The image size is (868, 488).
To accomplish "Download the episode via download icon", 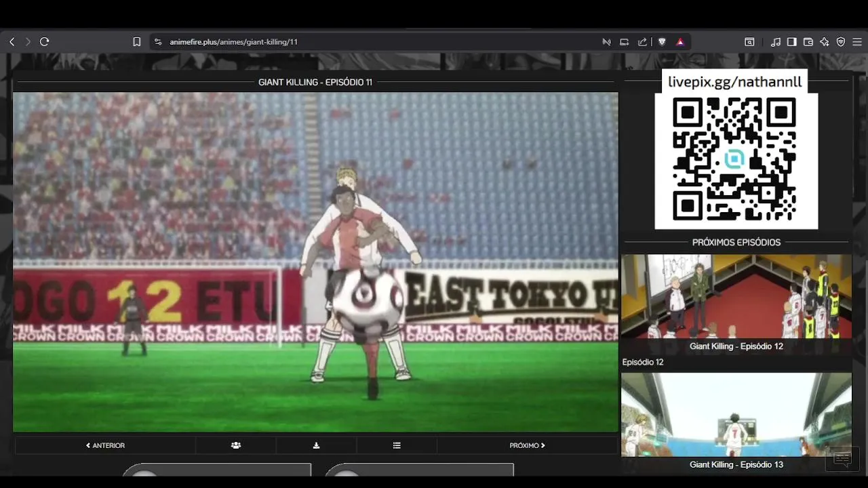I will (x=316, y=445).
